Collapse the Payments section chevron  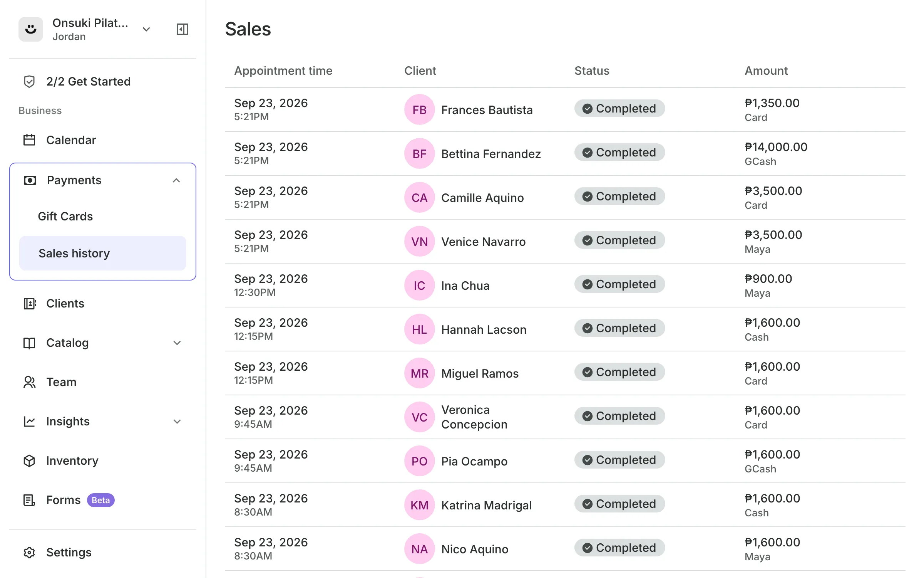(x=176, y=180)
